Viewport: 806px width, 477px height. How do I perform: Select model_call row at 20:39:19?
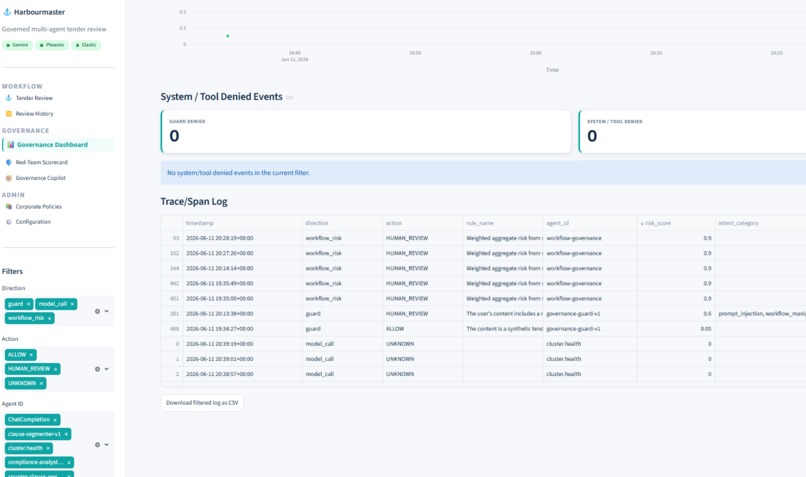483,344
